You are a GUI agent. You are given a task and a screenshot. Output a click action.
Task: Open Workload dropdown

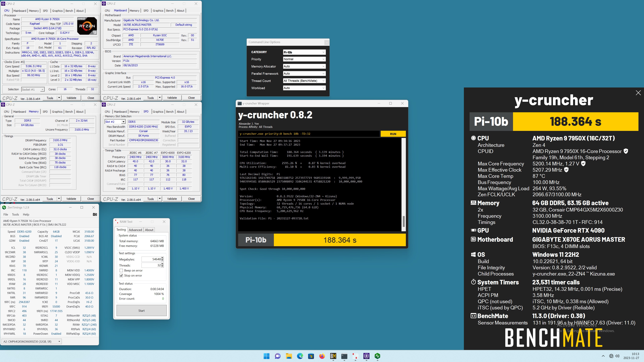coord(304,88)
